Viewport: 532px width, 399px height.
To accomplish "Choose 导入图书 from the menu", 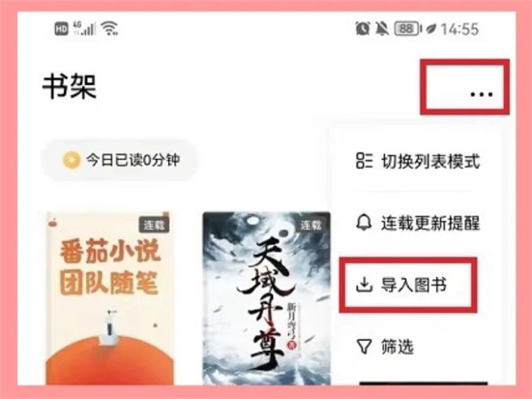I will pyautogui.click(x=401, y=285).
